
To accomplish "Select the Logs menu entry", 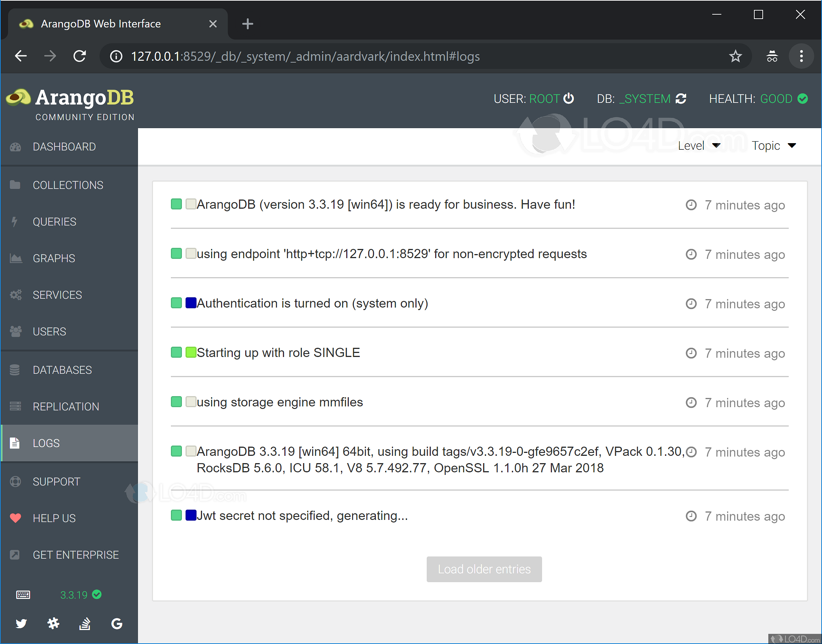I will point(46,443).
